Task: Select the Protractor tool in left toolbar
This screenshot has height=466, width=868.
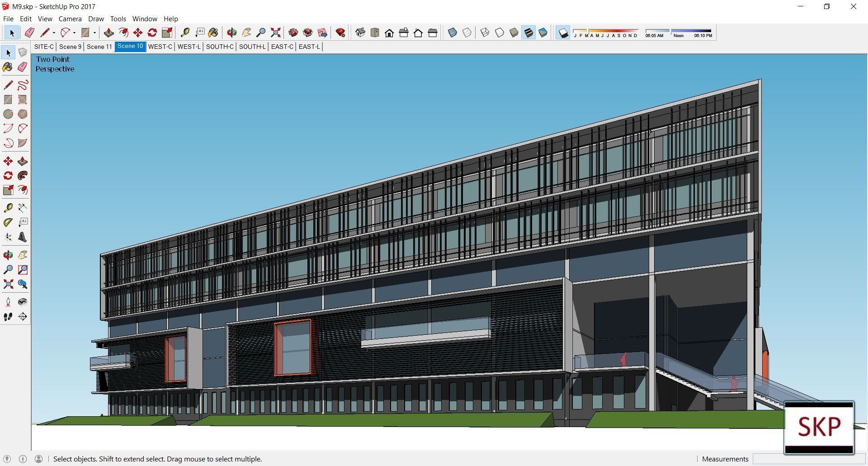Action: click(x=8, y=223)
